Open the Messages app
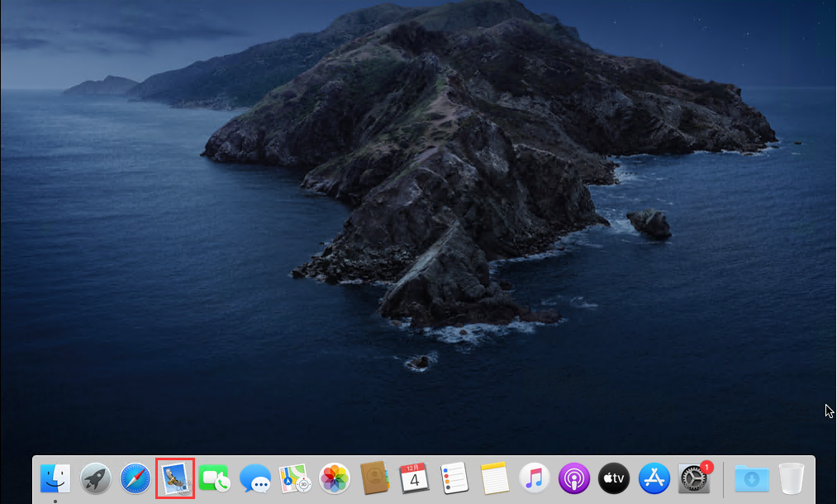 (255, 478)
